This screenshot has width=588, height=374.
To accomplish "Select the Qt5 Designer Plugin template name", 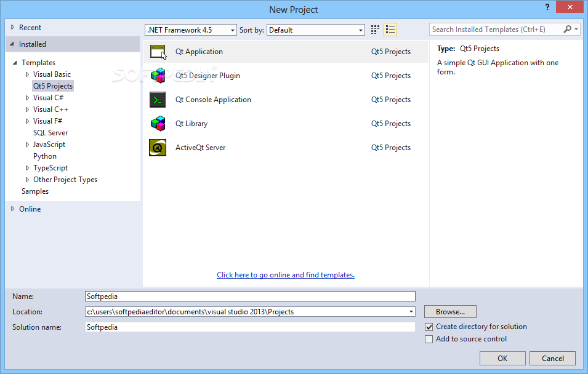I will point(207,76).
